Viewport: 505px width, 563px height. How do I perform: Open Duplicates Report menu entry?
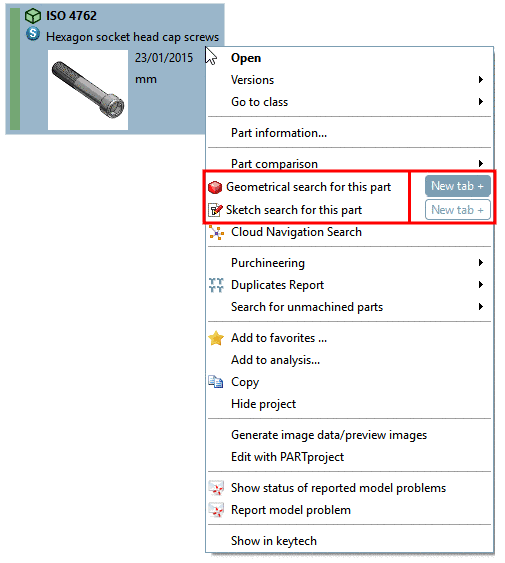click(277, 285)
